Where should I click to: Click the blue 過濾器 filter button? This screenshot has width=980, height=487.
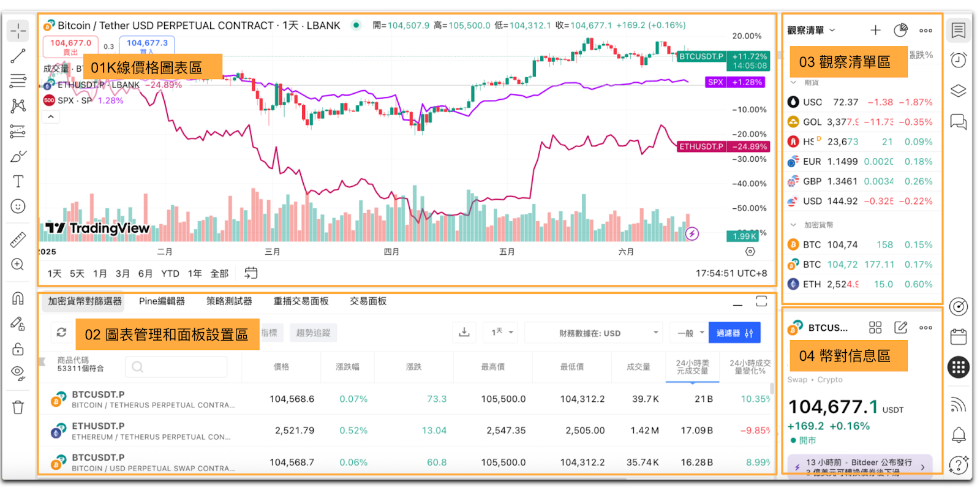[x=734, y=333]
